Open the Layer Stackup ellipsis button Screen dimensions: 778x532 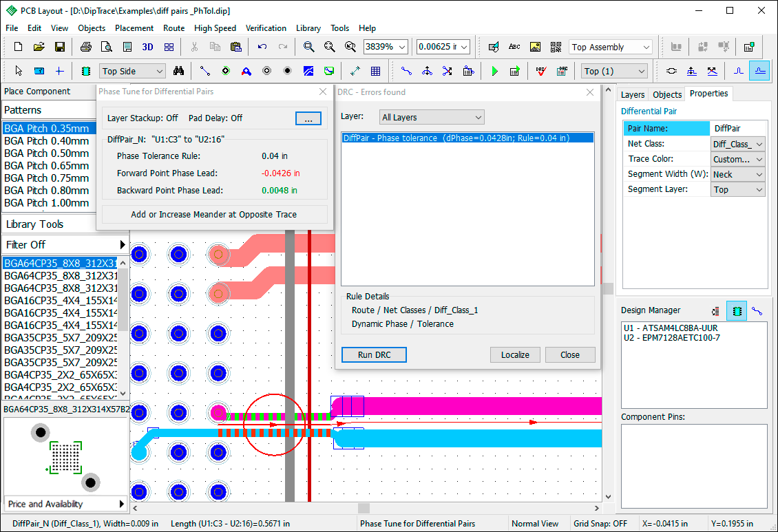pos(308,118)
